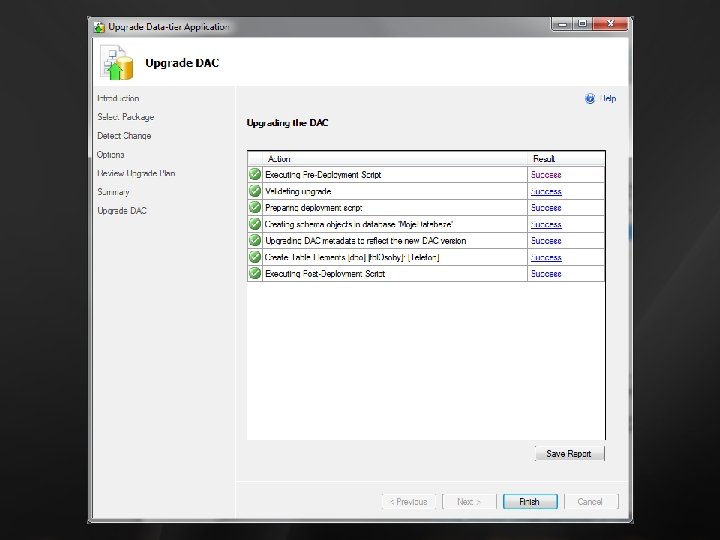Click the Cancel button
Viewport: 720px width, 540px height.
[591, 501]
